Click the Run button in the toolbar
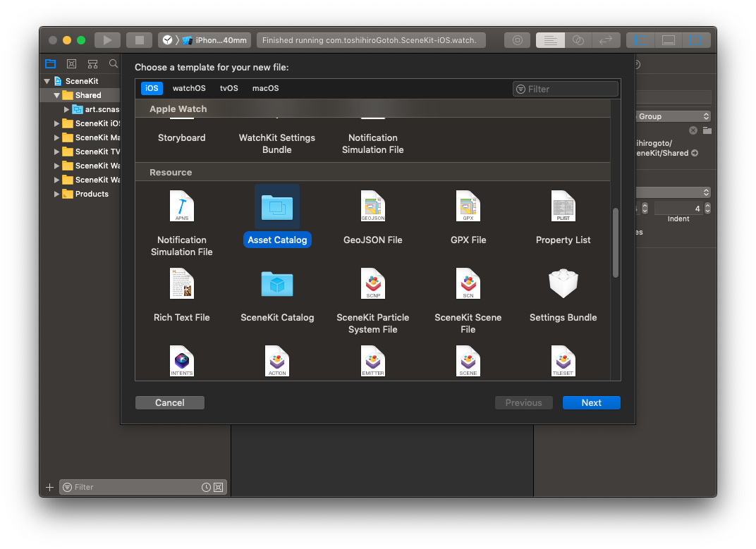This screenshot has width=756, height=549. pyautogui.click(x=107, y=39)
